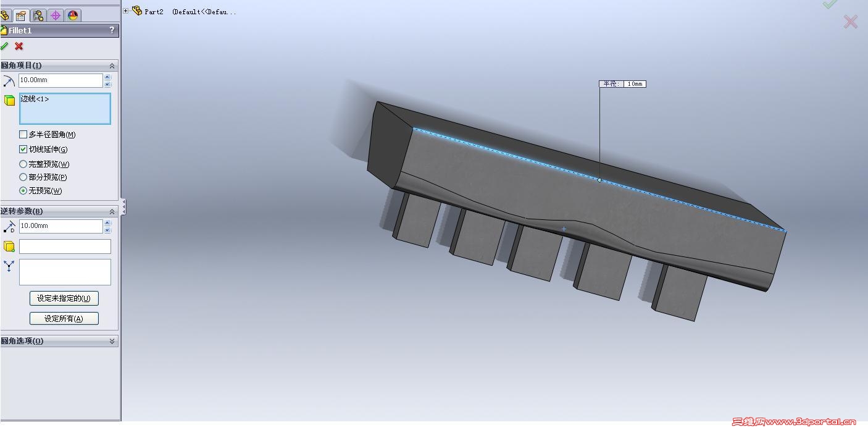This screenshot has width=868, height=430.
Task: Switch to the PropertyManager tab
Action: click(21, 15)
